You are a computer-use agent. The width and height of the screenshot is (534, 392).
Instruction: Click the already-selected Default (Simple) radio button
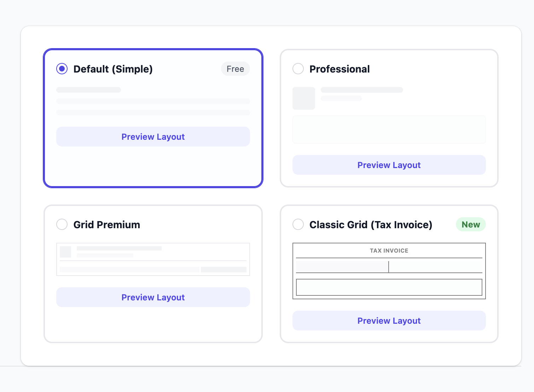pyautogui.click(x=62, y=69)
